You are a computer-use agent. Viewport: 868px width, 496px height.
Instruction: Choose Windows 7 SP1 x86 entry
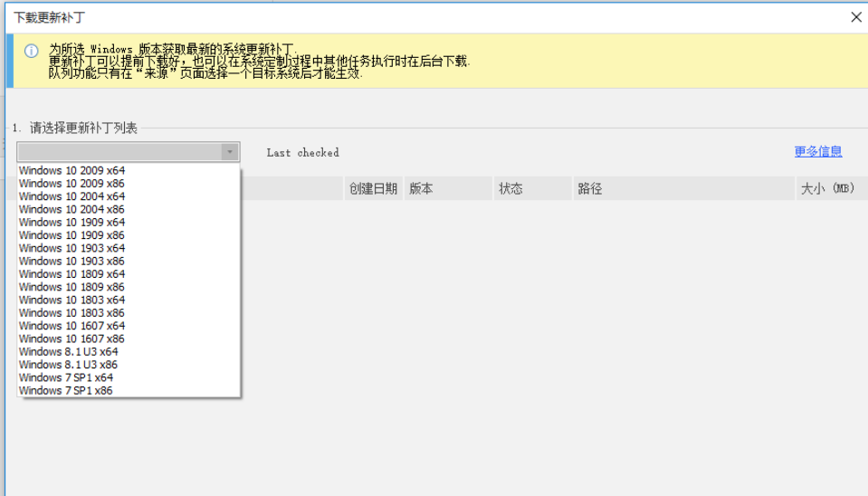pos(66,391)
